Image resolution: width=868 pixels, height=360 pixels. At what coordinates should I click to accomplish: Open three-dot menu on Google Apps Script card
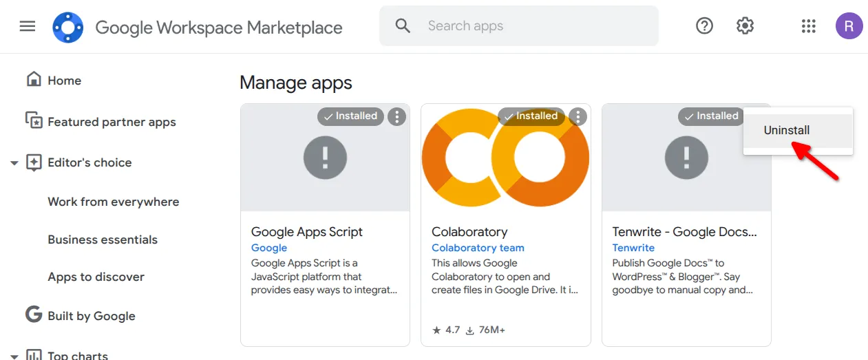click(x=396, y=116)
